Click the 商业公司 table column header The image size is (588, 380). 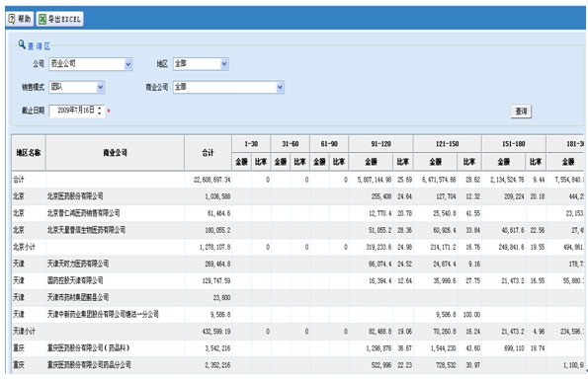tap(115, 153)
